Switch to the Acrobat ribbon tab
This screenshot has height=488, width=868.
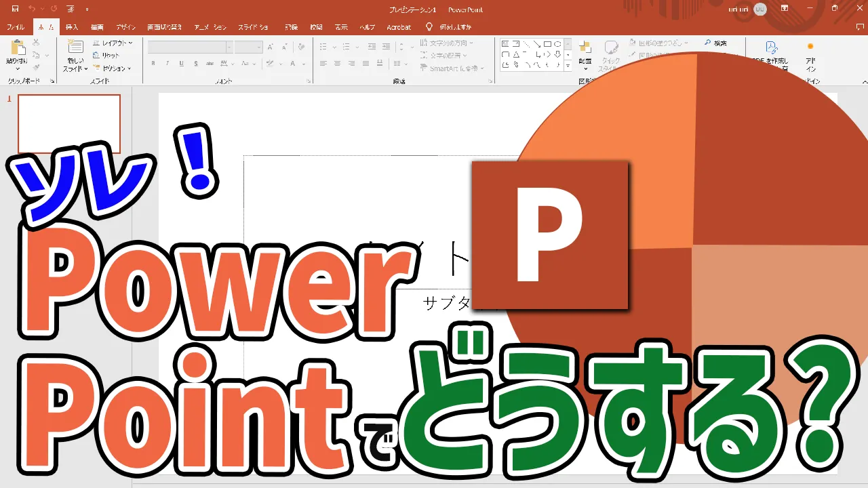[399, 27]
